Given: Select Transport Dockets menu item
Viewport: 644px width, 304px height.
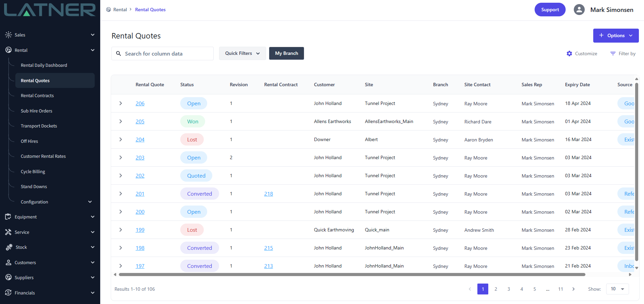Looking at the screenshot, I should pyautogui.click(x=39, y=126).
